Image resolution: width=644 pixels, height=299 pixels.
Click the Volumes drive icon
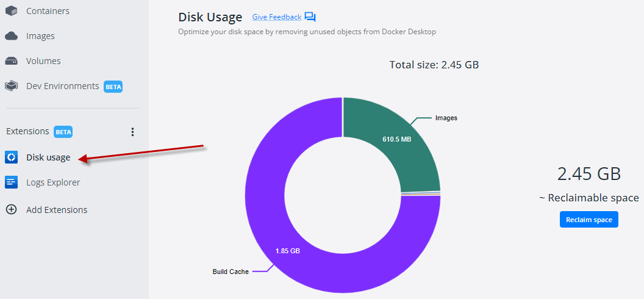pyautogui.click(x=11, y=61)
